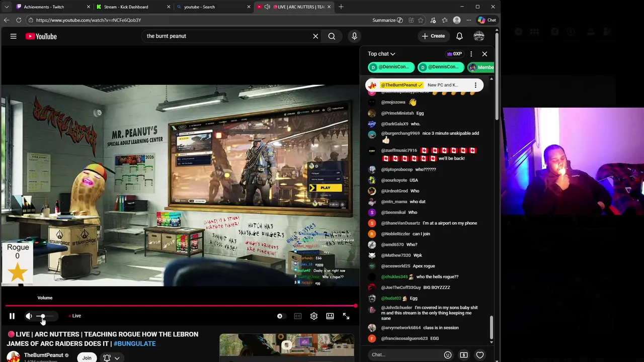Open TheBurntPeanut channel avatar
The height and width of the screenshot is (362, 644).
click(x=13, y=357)
